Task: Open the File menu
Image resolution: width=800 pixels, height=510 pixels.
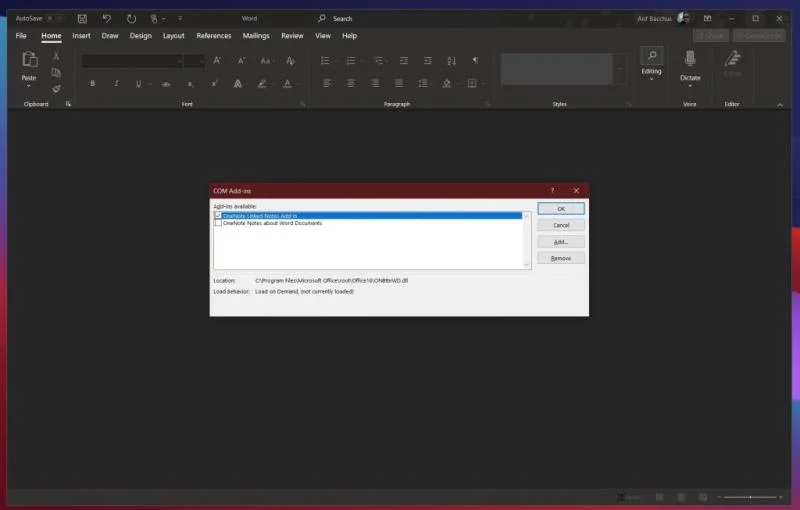Action: [21, 36]
